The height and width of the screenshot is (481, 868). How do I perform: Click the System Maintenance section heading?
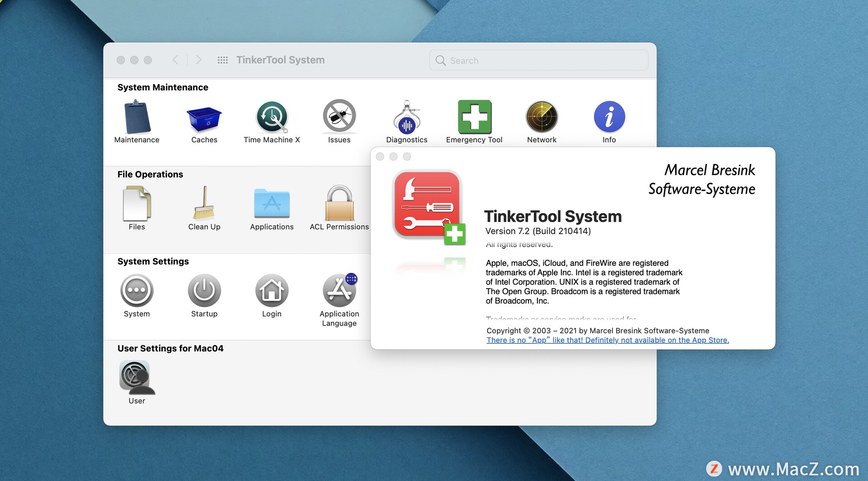click(163, 87)
